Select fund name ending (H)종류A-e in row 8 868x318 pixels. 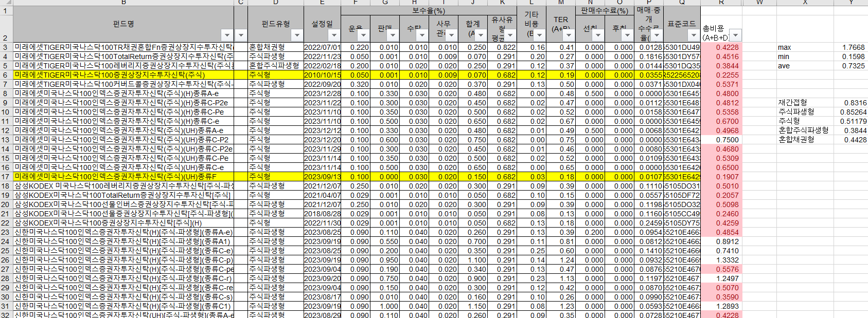(123, 93)
